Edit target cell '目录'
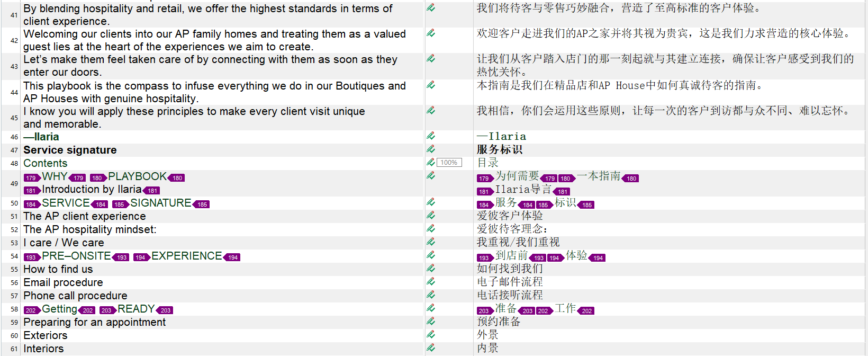This screenshot has width=868, height=356. pos(488,163)
